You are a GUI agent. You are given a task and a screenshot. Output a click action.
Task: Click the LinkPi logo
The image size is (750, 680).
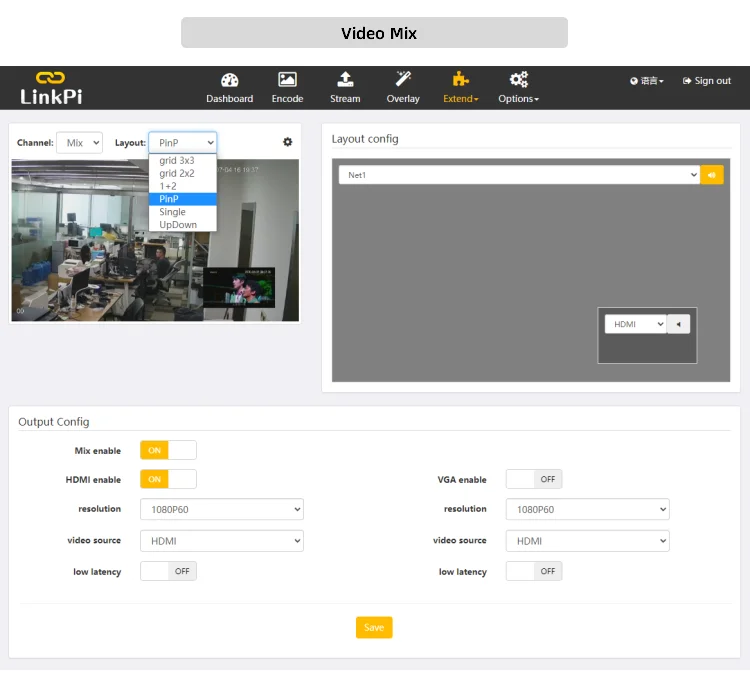(x=51, y=88)
